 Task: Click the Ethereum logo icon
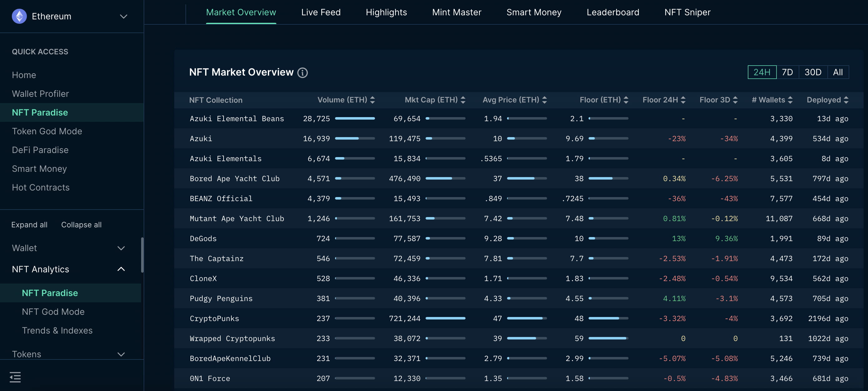(19, 16)
